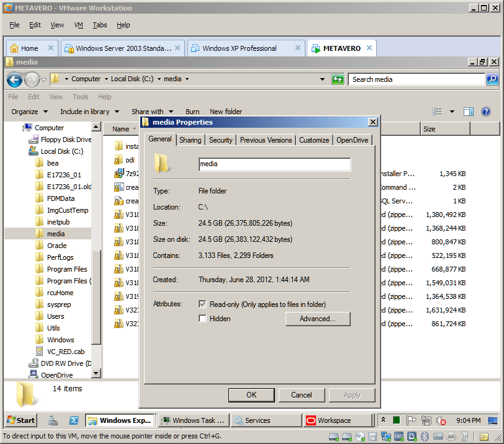Viewport: 504px width, 444px height.
Task: Expand the Computer breadcrumb dropdown arrow
Action: (x=106, y=79)
